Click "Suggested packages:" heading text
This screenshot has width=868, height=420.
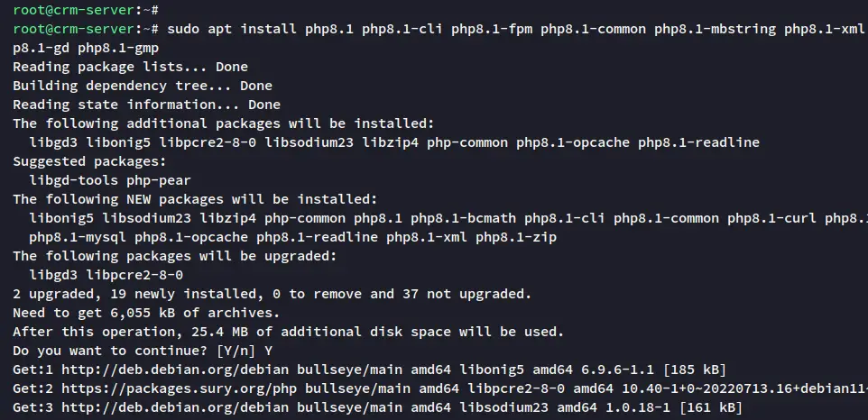point(89,161)
